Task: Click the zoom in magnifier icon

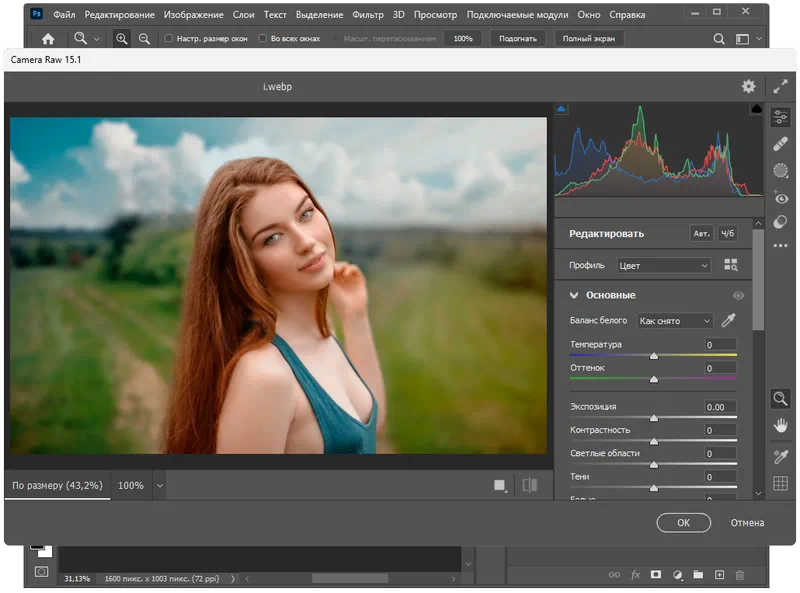Action: (121, 39)
